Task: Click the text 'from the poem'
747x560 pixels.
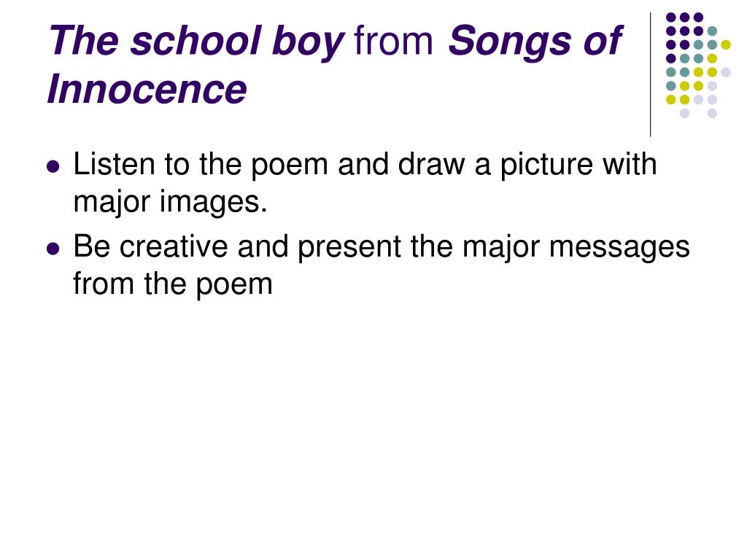Action: click(173, 284)
